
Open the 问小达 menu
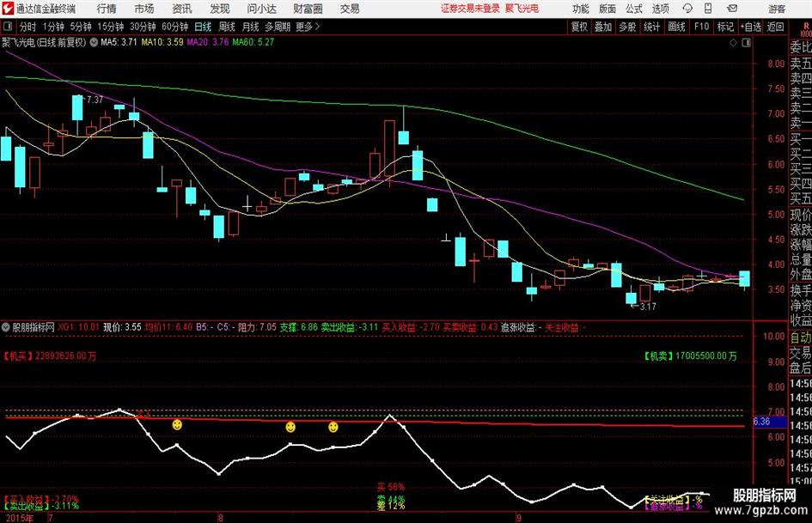[262, 9]
